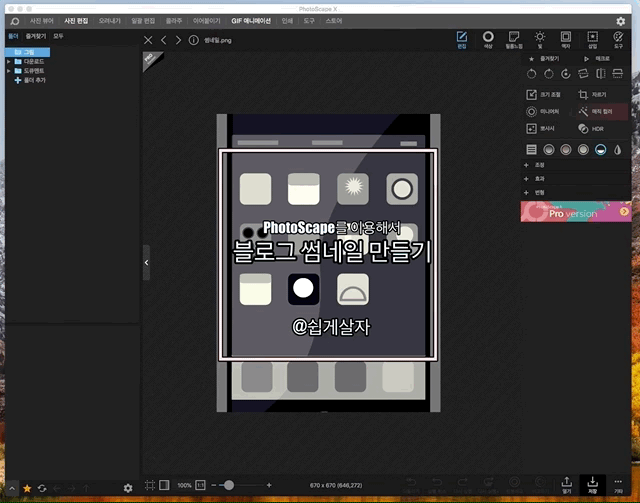640x503 pixels.
Task: Open the 필름느낌 film effect tool
Action: 513,40
